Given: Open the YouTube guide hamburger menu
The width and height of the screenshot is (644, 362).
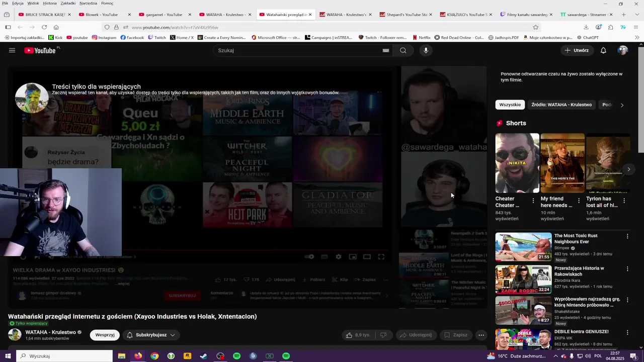Looking at the screenshot, I should tap(12, 50).
